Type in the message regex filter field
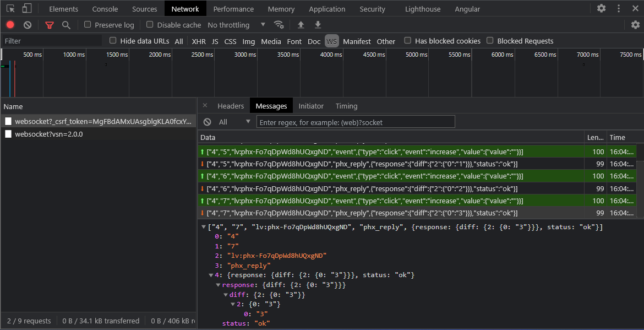This screenshot has height=330, width=644. 356,121
